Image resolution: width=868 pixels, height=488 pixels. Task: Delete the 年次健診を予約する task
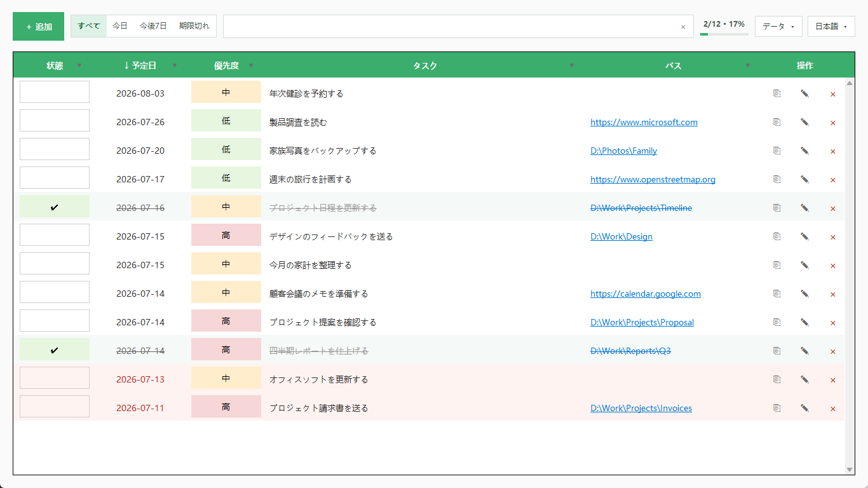[x=832, y=94]
